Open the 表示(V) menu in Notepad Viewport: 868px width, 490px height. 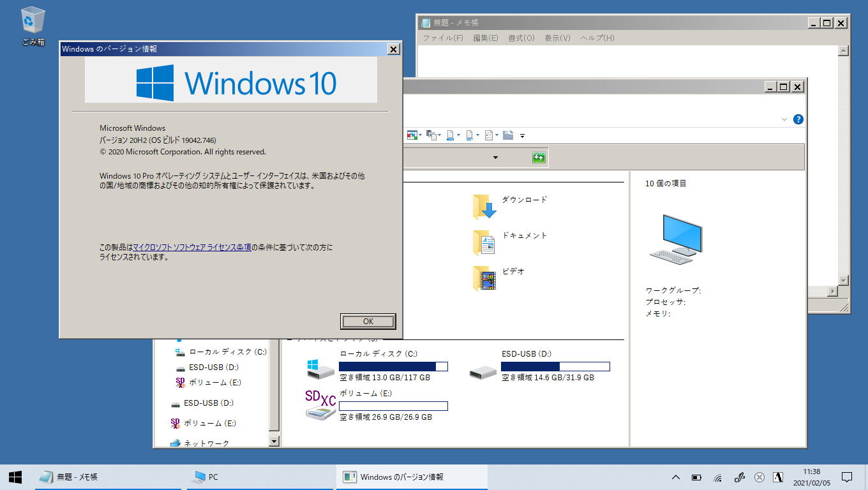(557, 38)
